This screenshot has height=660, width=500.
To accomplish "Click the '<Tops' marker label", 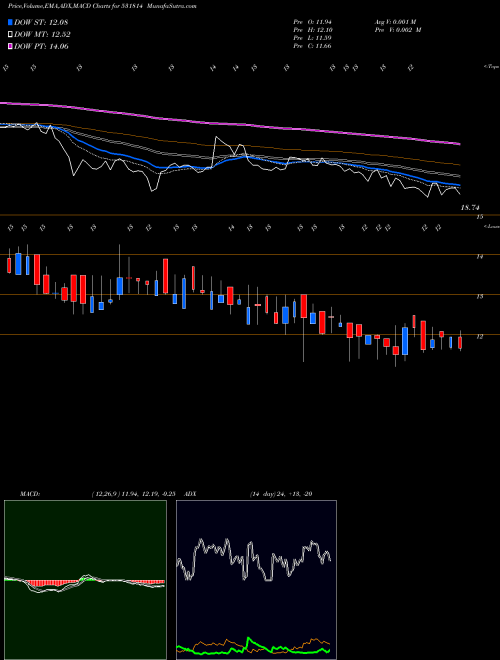I will point(491,67).
